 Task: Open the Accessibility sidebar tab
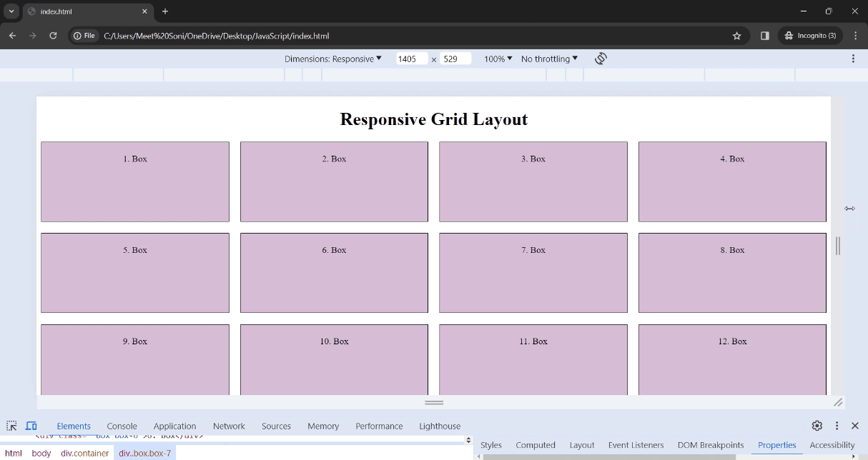pyautogui.click(x=832, y=445)
